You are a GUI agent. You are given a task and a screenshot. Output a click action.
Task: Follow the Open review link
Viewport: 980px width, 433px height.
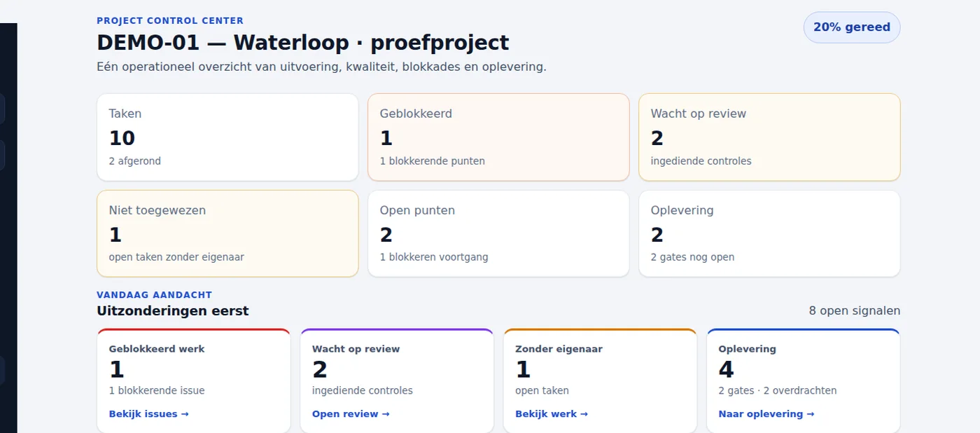[x=351, y=414]
